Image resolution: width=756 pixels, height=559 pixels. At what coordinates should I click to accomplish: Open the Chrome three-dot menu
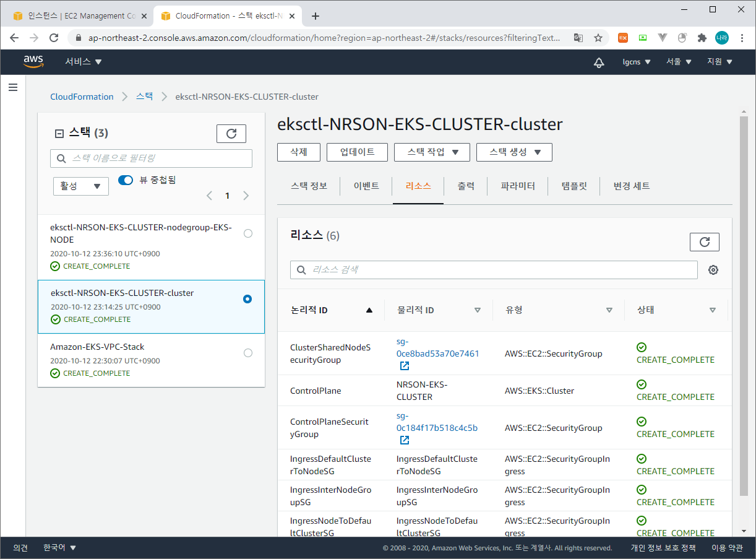point(742,38)
